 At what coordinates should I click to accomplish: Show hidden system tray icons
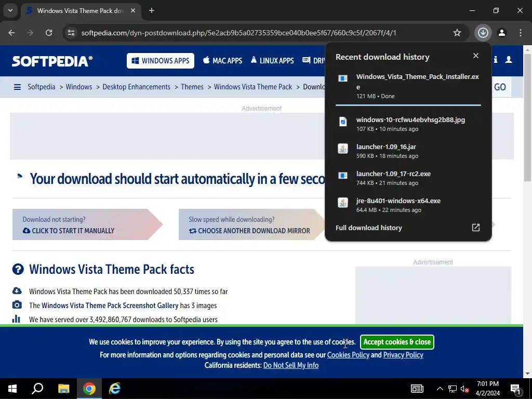point(440,389)
